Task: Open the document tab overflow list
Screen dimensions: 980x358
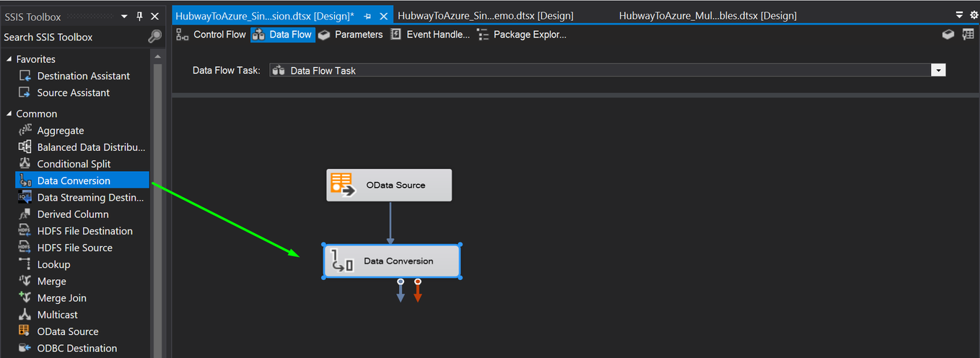Action: pyautogui.click(x=959, y=15)
